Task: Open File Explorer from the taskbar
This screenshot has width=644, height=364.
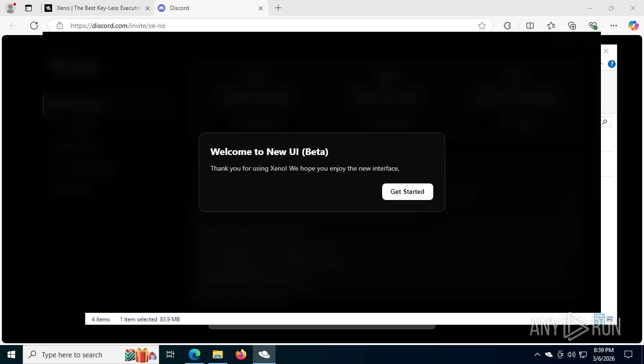Action: click(217, 355)
